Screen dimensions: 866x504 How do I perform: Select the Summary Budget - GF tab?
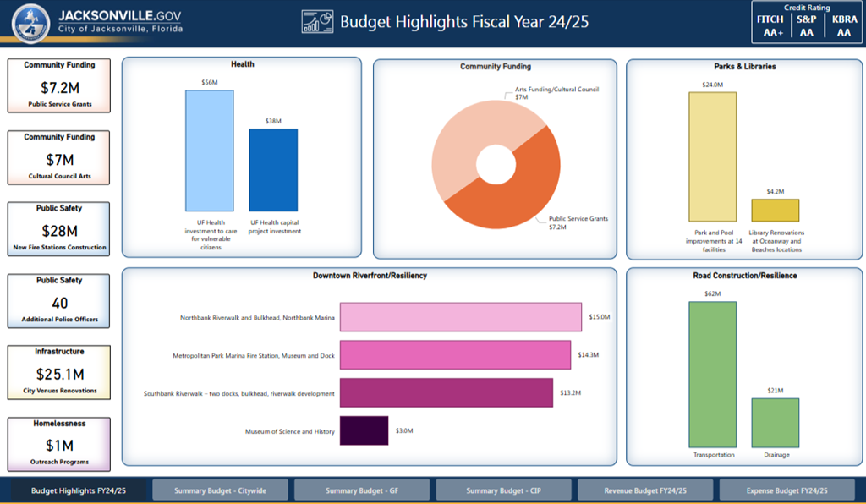pos(362,490)
